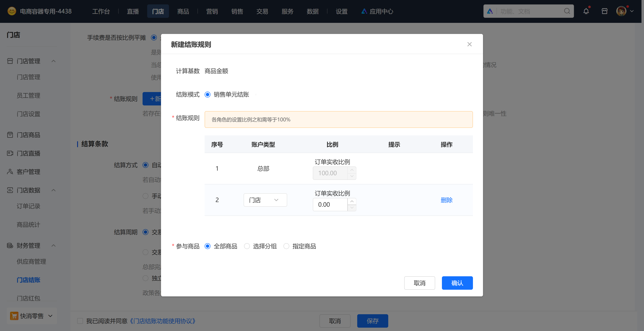Click the 财务管理 sidebar icon
This screenshot has width=644, height=331.
(10, 245)
